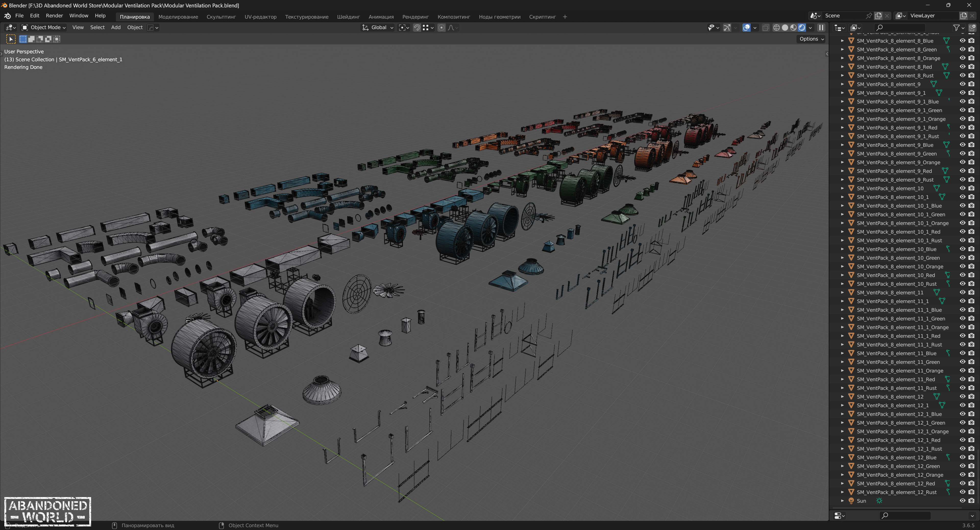Open the Outliner filter popover
The width and height of the screenshot is (980, 530).
coord(959,27)
